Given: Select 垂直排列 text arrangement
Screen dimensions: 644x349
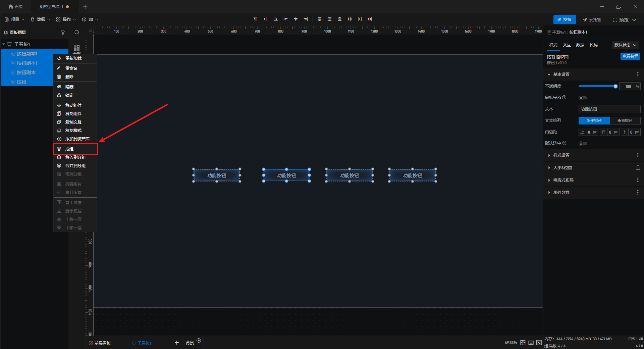Looking at the screenshot, I should click(x=625, y=120).
